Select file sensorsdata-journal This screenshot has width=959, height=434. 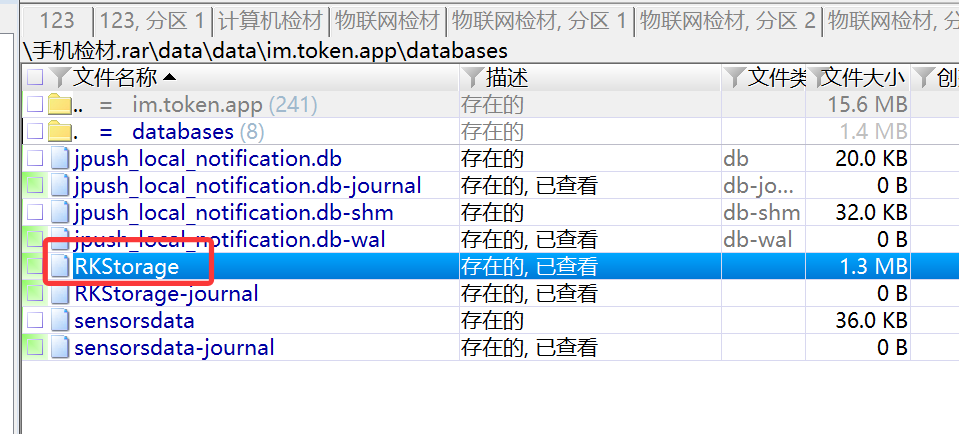click(174, 347)
